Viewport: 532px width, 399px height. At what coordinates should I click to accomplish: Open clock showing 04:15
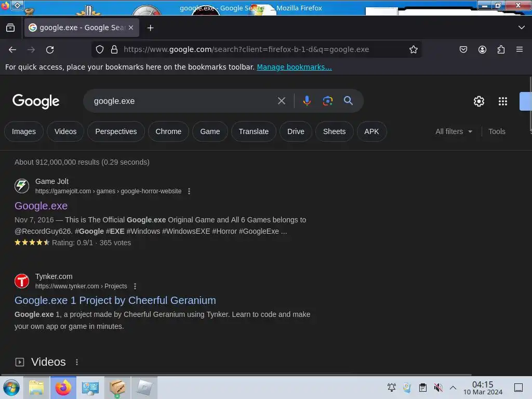coord(483,388)
